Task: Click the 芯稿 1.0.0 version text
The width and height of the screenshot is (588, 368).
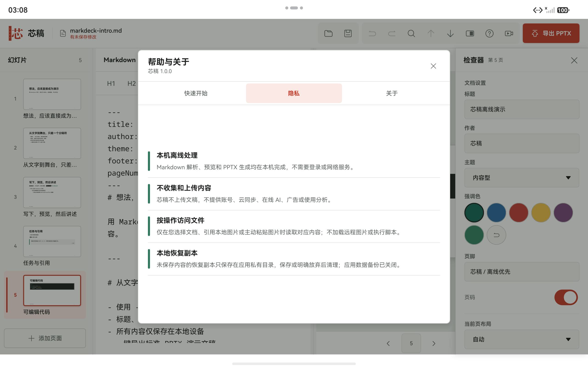Action: [160, 71]
